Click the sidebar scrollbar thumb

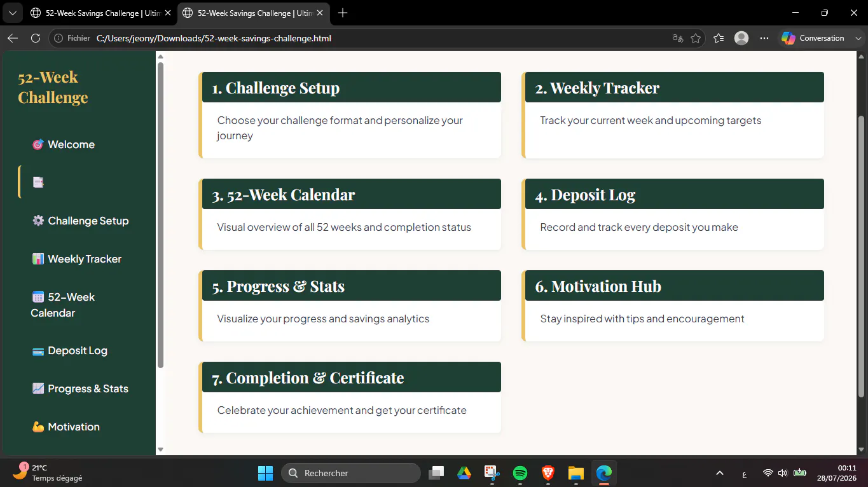(160, 215)
